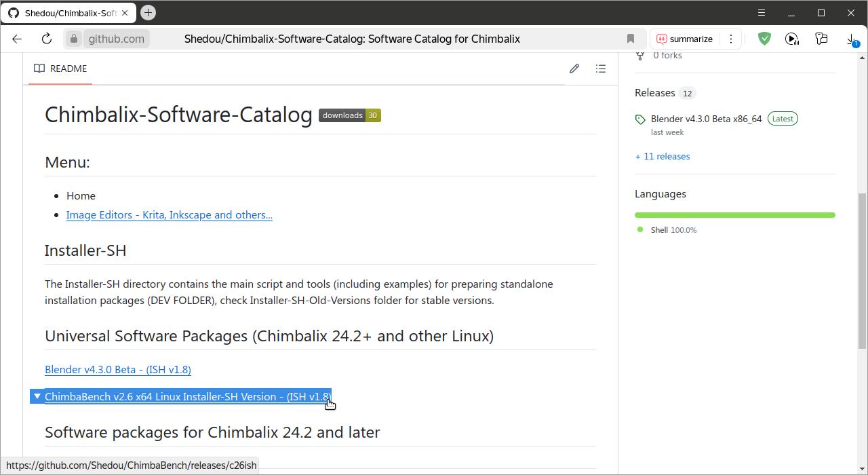Open the media playback control icon
The width and height of the screenshot is (868, 475).
tap(792, 39)
